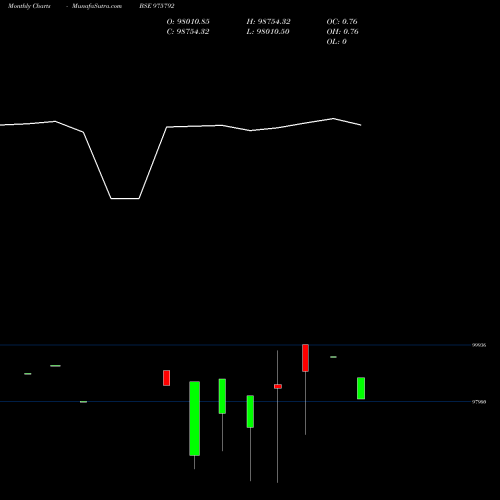
Task: Click the upper price-level axis label
Action: pyautogui.click(x=479, y=345)
